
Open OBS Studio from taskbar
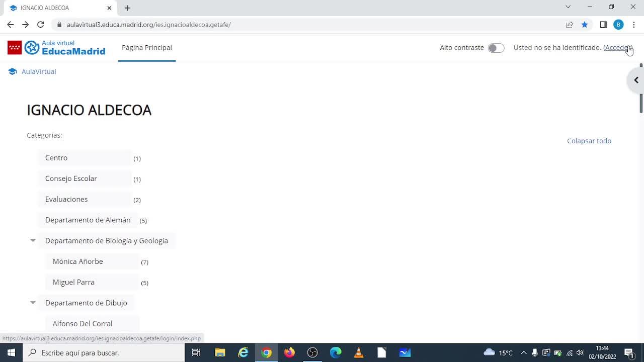[x=312, y=352]
